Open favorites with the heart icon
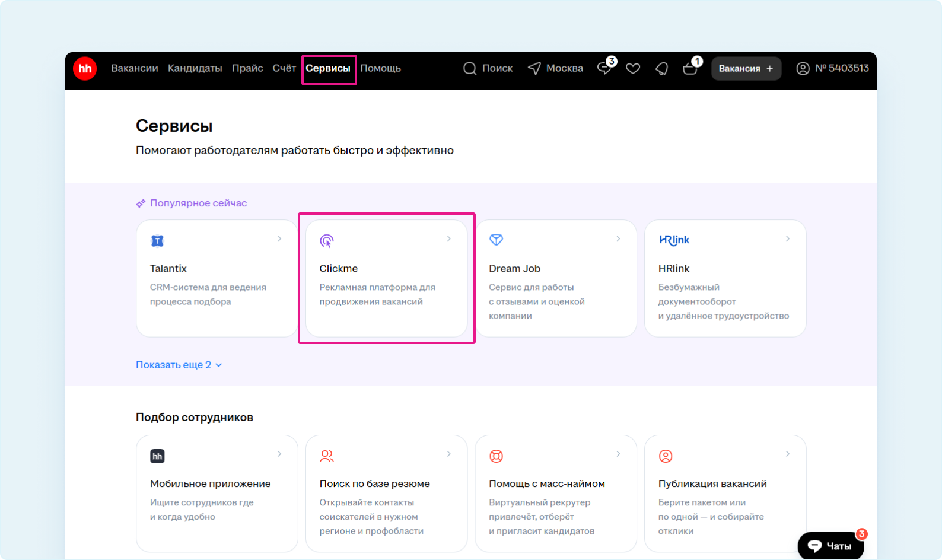Screen dimensions: 942x560 tap(633, 69)
